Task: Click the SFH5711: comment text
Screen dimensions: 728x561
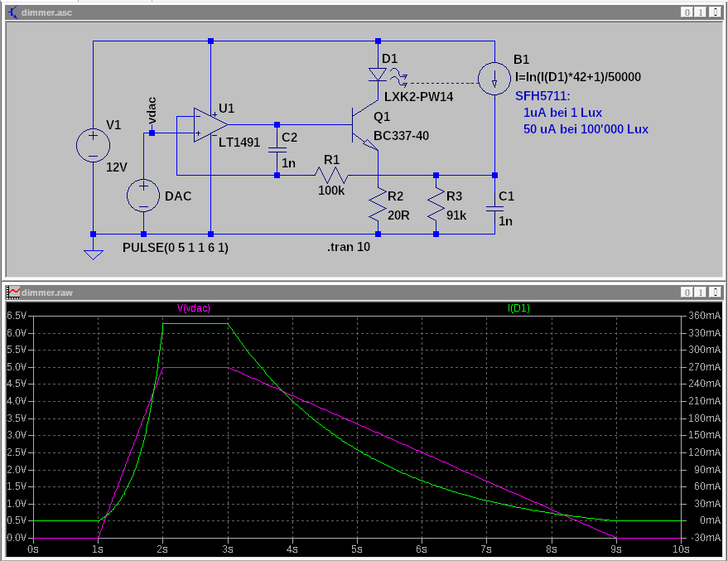Action: 542,95
